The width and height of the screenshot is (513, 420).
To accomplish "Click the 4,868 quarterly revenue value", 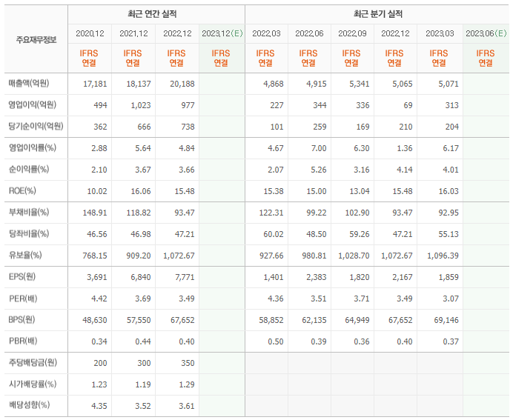I will pyautogui.click(x=274, y=84).
